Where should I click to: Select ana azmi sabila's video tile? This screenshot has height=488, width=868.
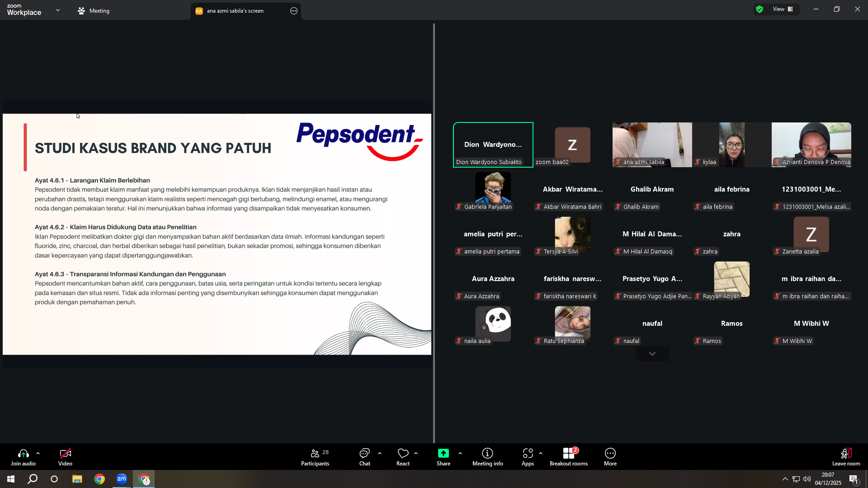[652, 145]
